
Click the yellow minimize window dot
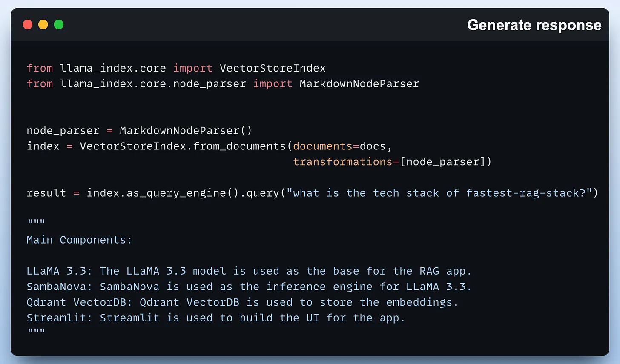tap(43, 25)
